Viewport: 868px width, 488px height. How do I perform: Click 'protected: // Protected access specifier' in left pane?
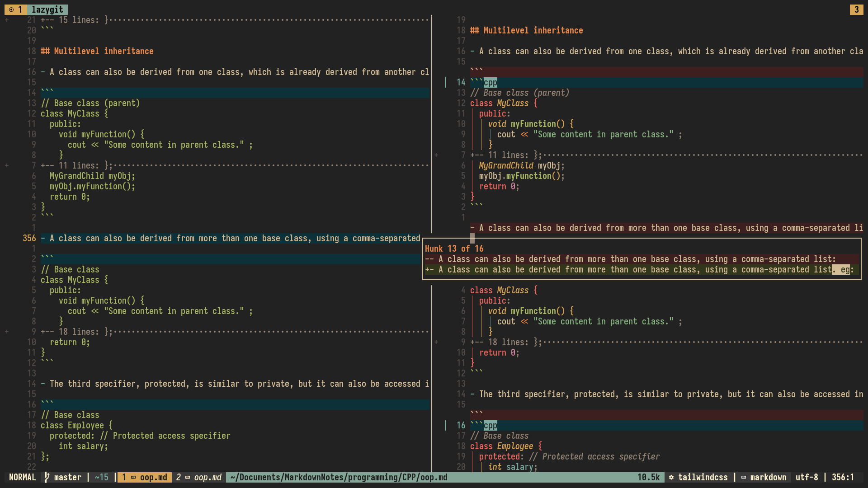click(x=140, y=436)
